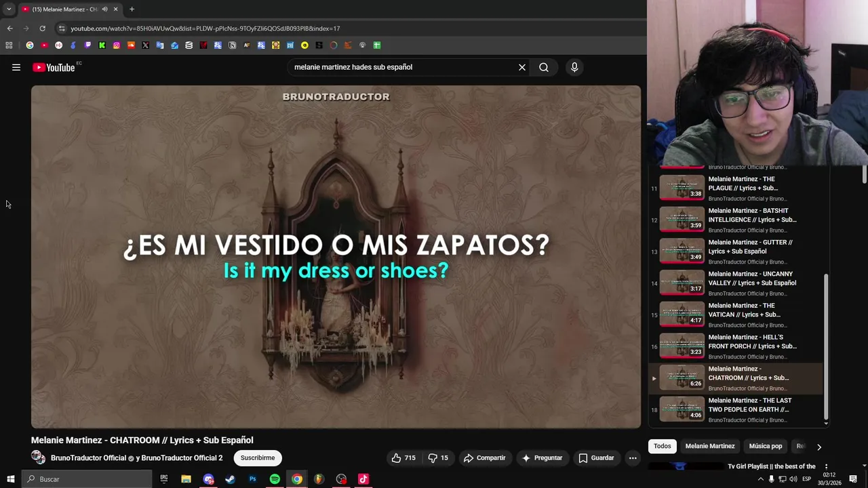Open the BrunoTraductor Official channel name link
Image resolution: width=868 pixels, height=488 pixels.
(89, 458)
